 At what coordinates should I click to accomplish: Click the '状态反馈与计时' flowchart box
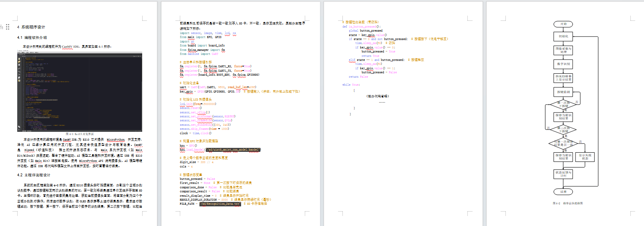point(563,174)
